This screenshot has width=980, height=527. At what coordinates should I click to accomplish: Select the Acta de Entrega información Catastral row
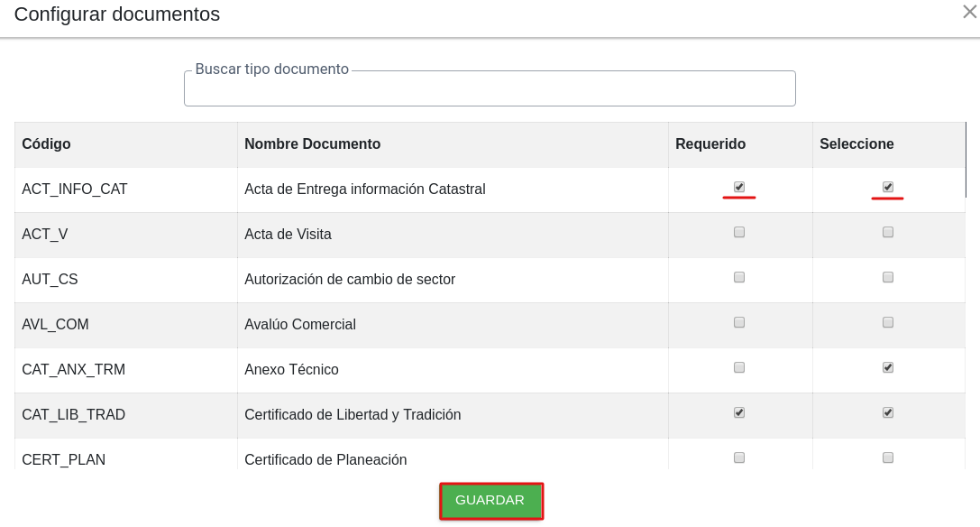(x=490, y=190)
